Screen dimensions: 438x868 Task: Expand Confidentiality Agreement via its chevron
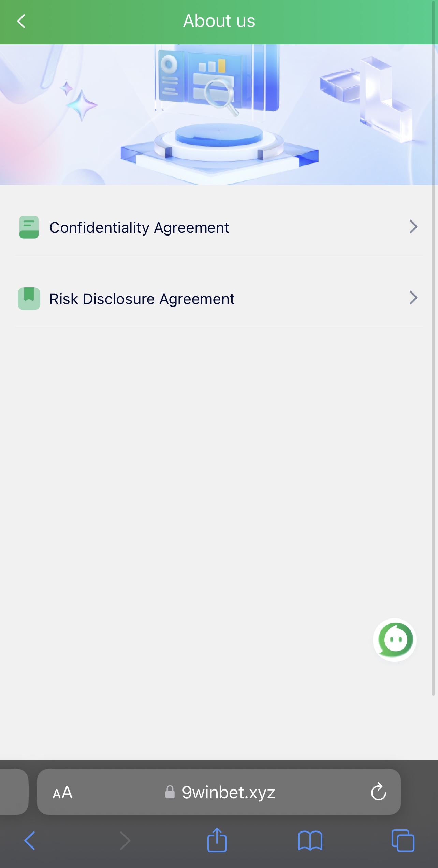[413, 227]
